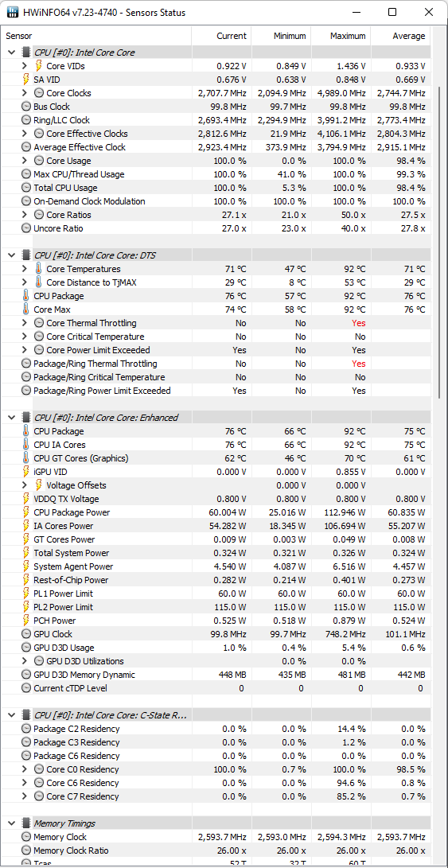This screenshot has height=868, width=448.
Task: Click the lightning icon beside PL1 Power Limit
Action: [26, 594]
